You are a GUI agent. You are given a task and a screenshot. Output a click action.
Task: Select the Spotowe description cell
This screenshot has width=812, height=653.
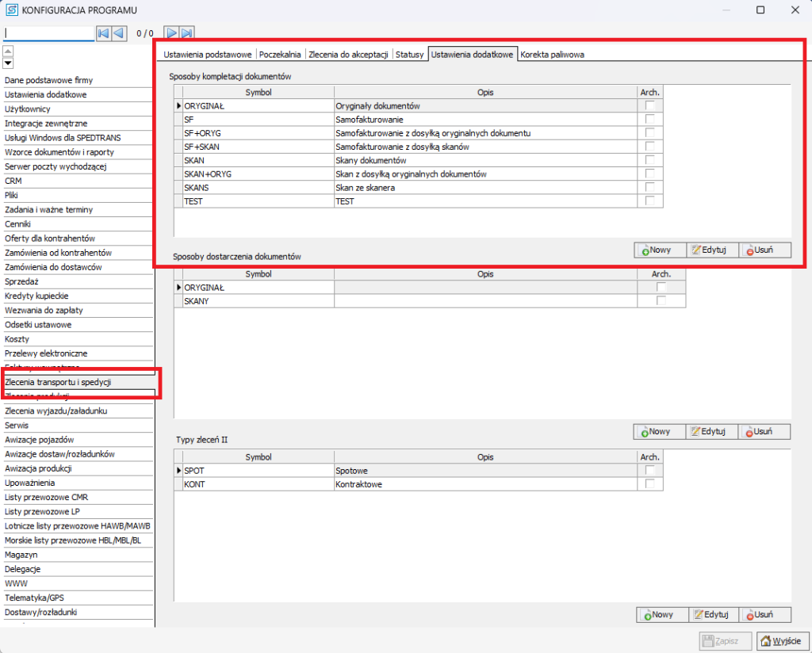point(485,471)
